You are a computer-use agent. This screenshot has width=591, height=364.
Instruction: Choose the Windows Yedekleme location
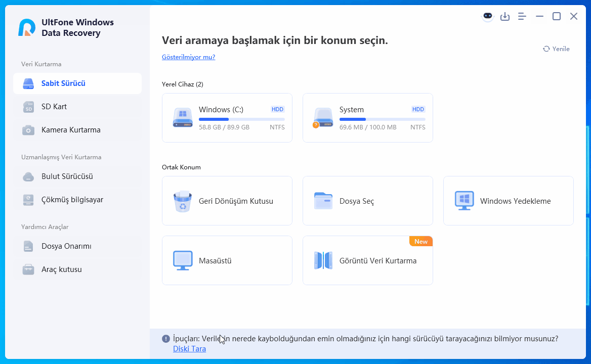[x=508, y=201]
